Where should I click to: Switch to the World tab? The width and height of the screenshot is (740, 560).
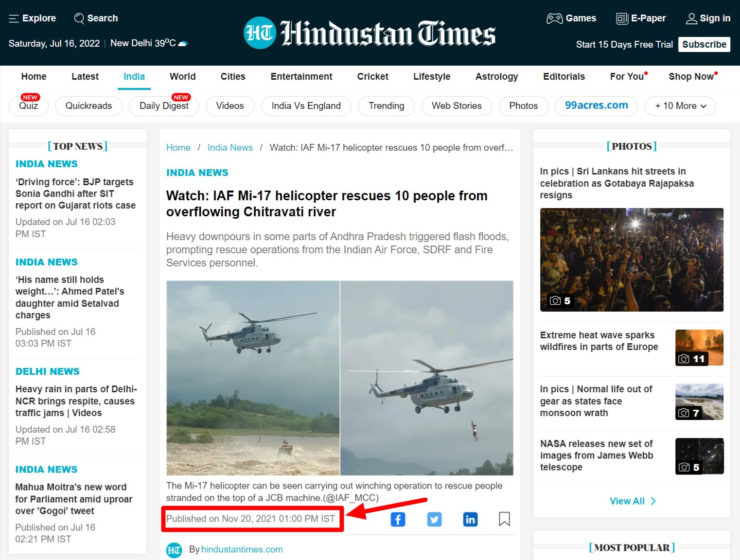[x=183, y=76]
